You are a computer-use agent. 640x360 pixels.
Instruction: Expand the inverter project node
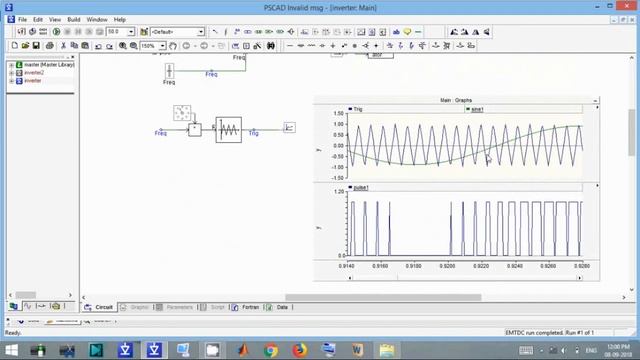coord(11,81)
